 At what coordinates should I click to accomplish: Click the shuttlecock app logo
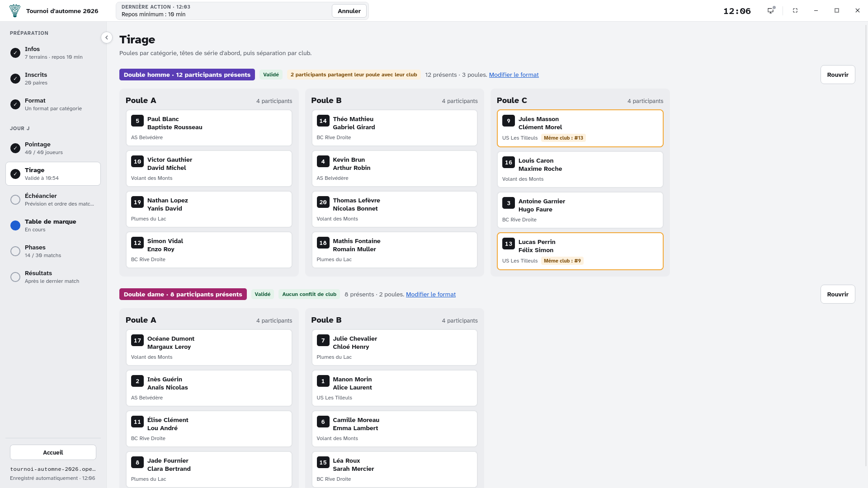click(x=15, y=11)
